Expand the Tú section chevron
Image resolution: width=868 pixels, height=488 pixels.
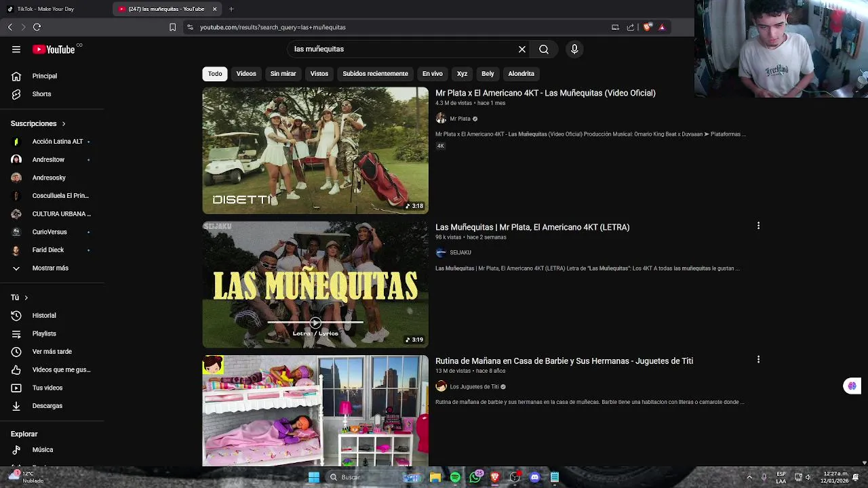[x=26, y=298]
